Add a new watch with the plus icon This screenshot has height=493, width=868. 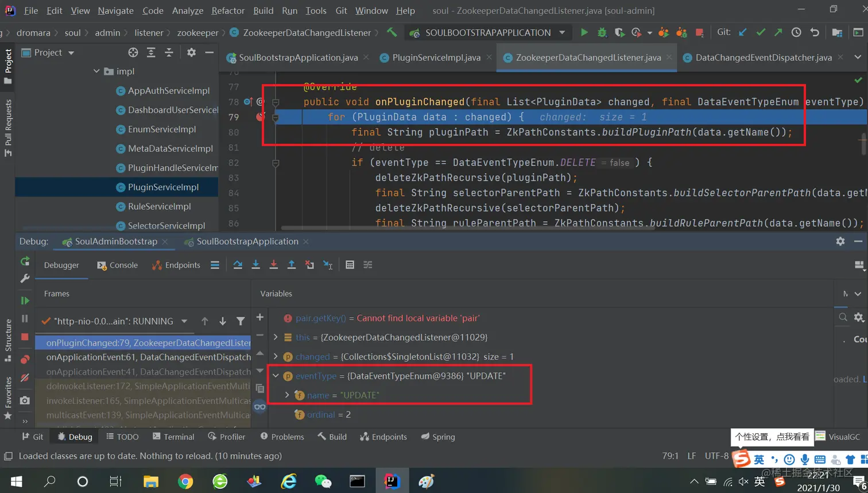click(260, 317)
